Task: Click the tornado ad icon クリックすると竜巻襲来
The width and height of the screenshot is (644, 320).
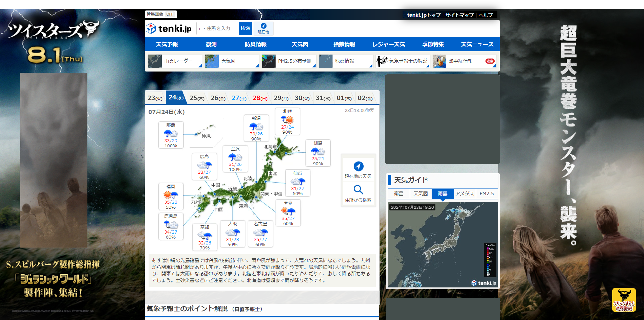Action: coord(624,300)
